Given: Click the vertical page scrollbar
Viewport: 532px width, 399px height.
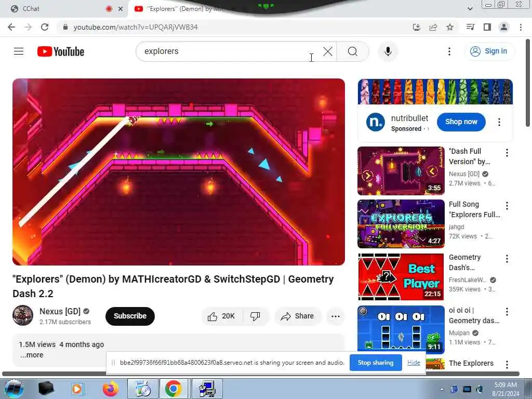Looking at the screenshot, I should pyautogui.click(x=528, y=83).
